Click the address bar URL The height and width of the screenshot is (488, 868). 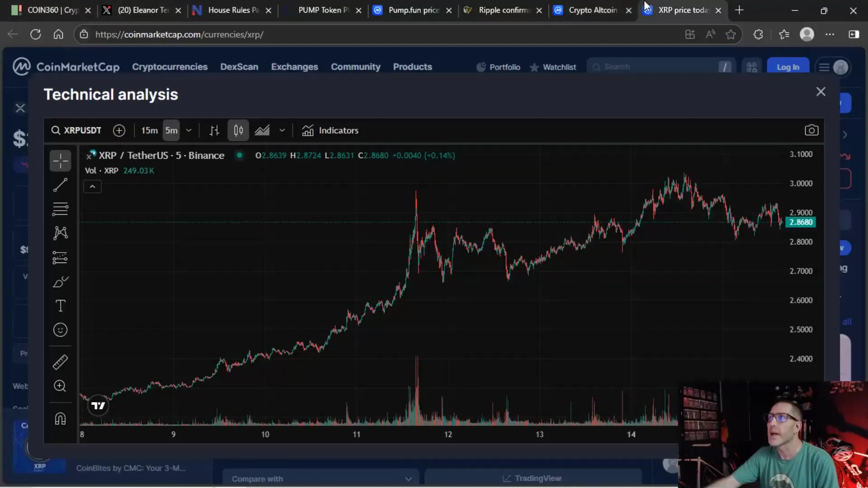click(x=179, y=34)
